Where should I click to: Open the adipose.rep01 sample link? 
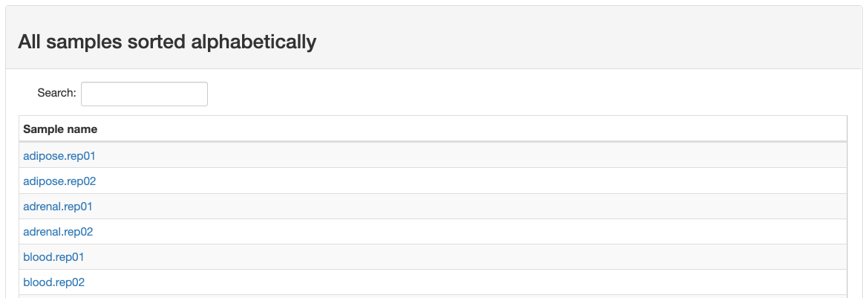[59, 156]
